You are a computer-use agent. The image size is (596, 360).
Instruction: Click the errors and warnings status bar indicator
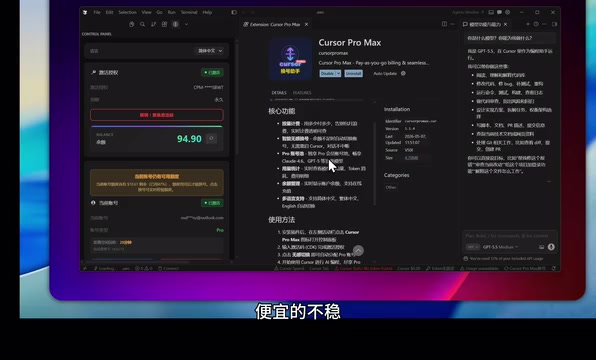pyautogui.click(x=144, y=268)
